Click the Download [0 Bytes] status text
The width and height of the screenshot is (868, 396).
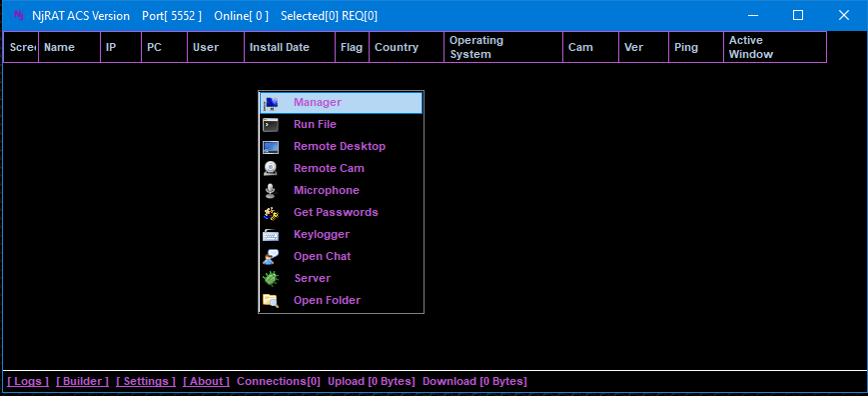click(474, 381)
